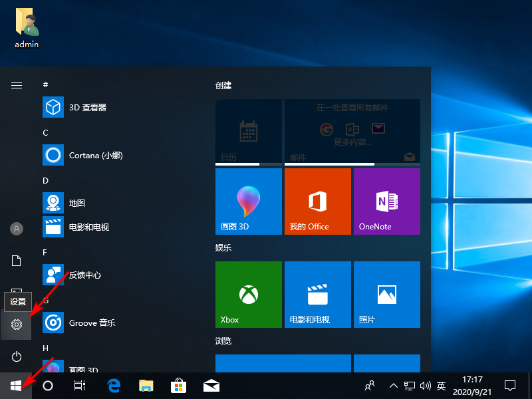Open the 照片 photos tile
The width and height of the screenshot is (532, 399).
click(386, 295)
